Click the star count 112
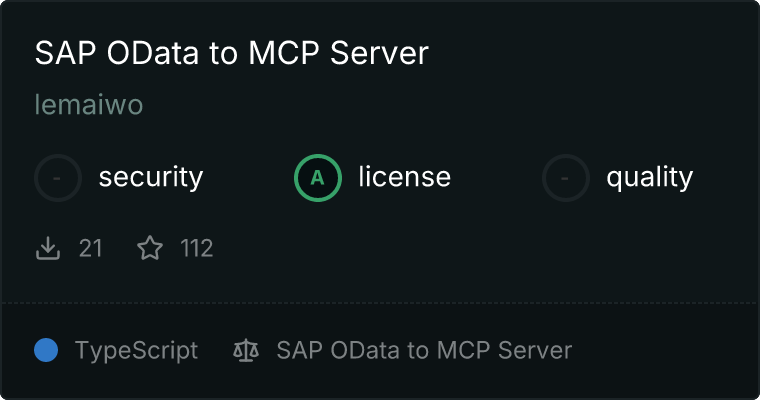760x400 pixels. pyautogui.click(x=197, y=248)
